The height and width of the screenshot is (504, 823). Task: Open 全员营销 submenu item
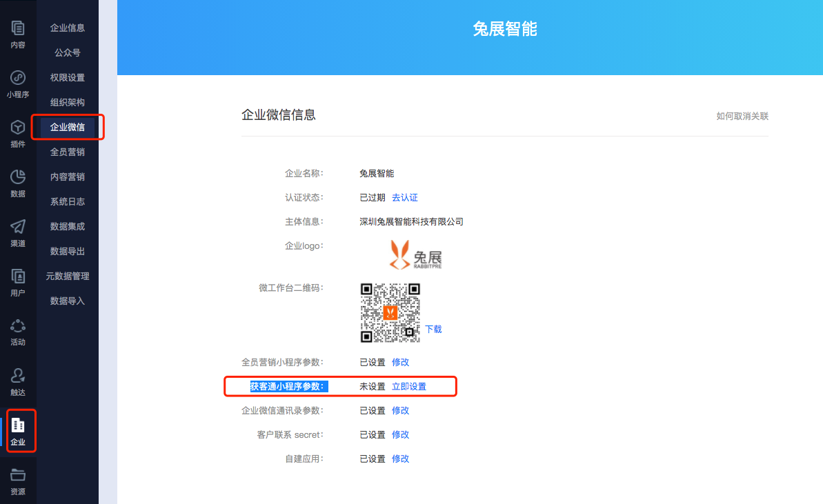coord(67,152)
